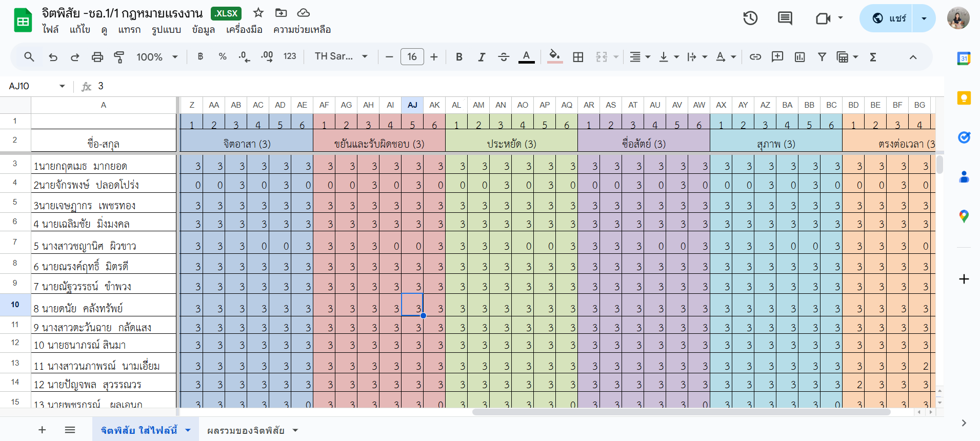Viewport: 980px width, 441px height.
Task: Open the borders tool
Action: [x=578, y=57]
